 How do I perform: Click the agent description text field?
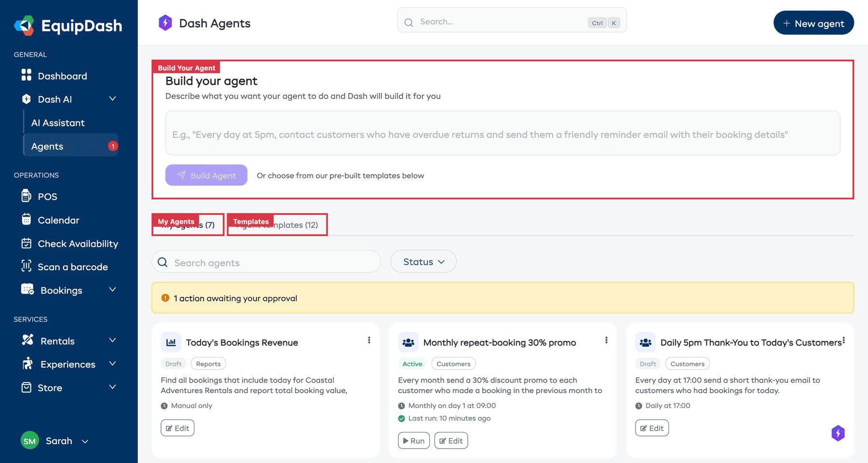click(x=502, y=133)
